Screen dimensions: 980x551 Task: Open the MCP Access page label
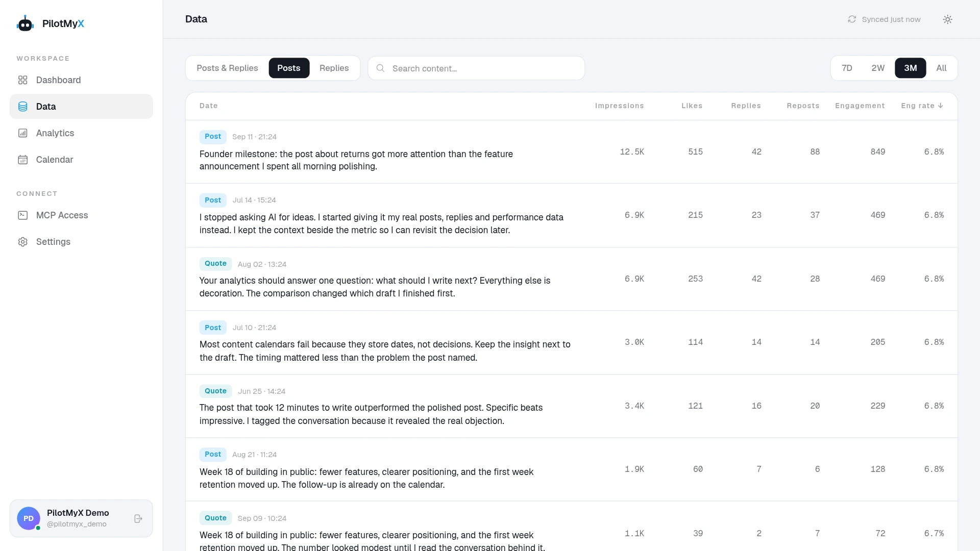[x=62, y=215]
